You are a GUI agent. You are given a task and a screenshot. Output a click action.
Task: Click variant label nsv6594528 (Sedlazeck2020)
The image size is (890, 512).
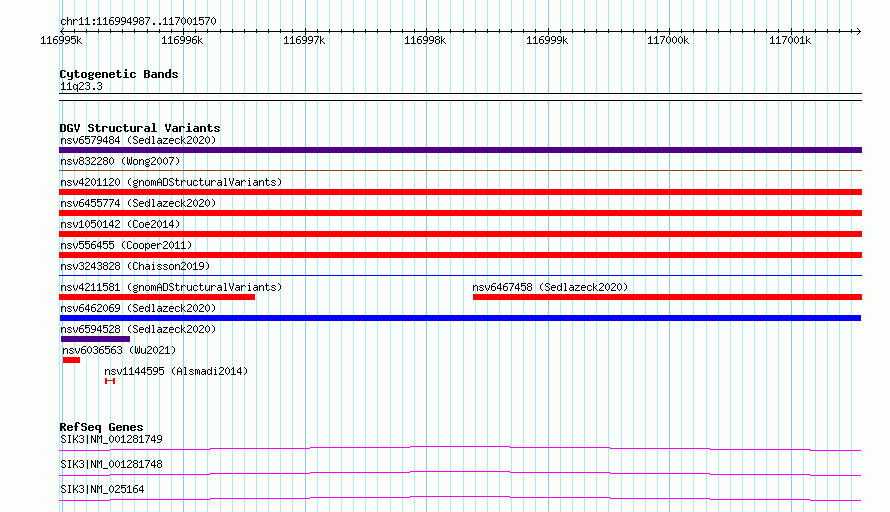click(138, 329)
